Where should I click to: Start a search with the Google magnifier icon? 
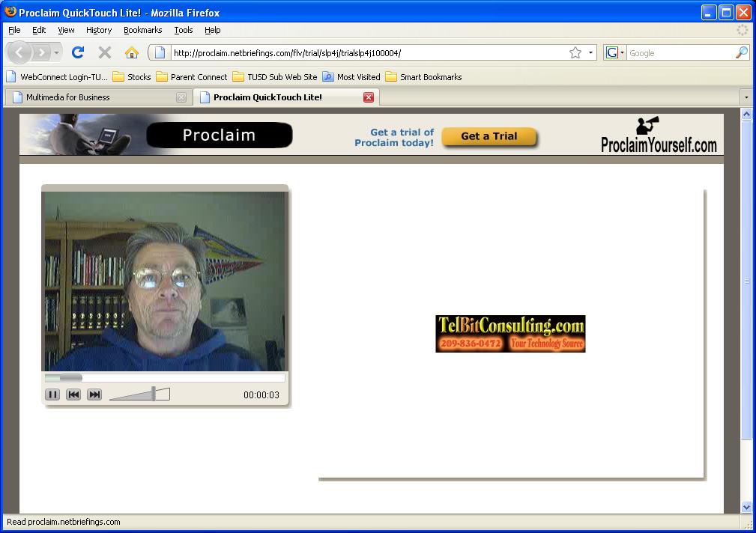[x=740, y=52]
